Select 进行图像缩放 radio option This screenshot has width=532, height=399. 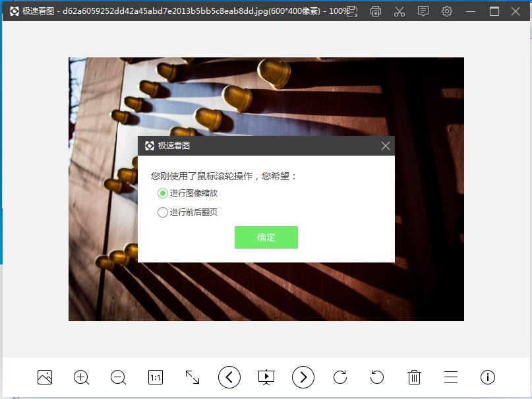[x=187, y=193]
